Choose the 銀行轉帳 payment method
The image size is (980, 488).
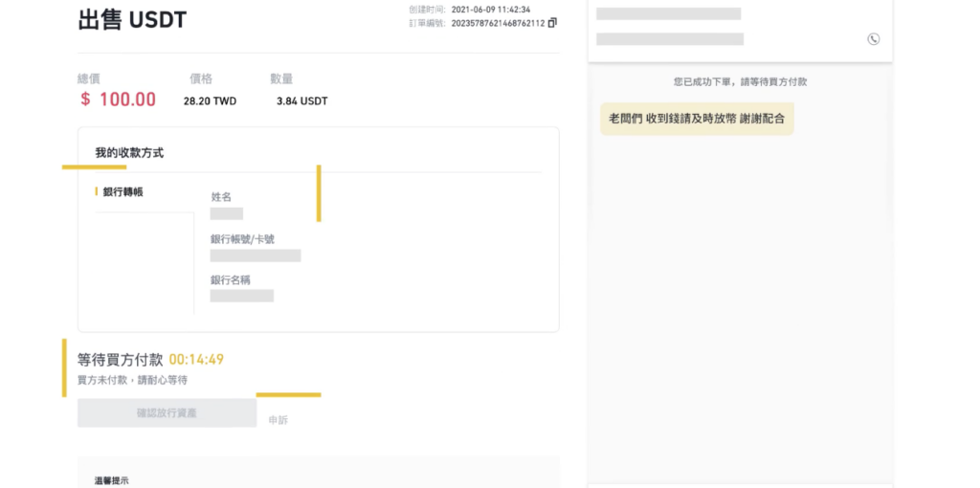tap(122, 191)
